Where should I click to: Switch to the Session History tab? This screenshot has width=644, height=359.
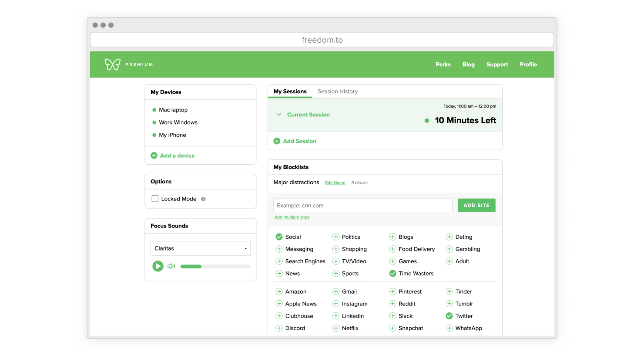338,91
